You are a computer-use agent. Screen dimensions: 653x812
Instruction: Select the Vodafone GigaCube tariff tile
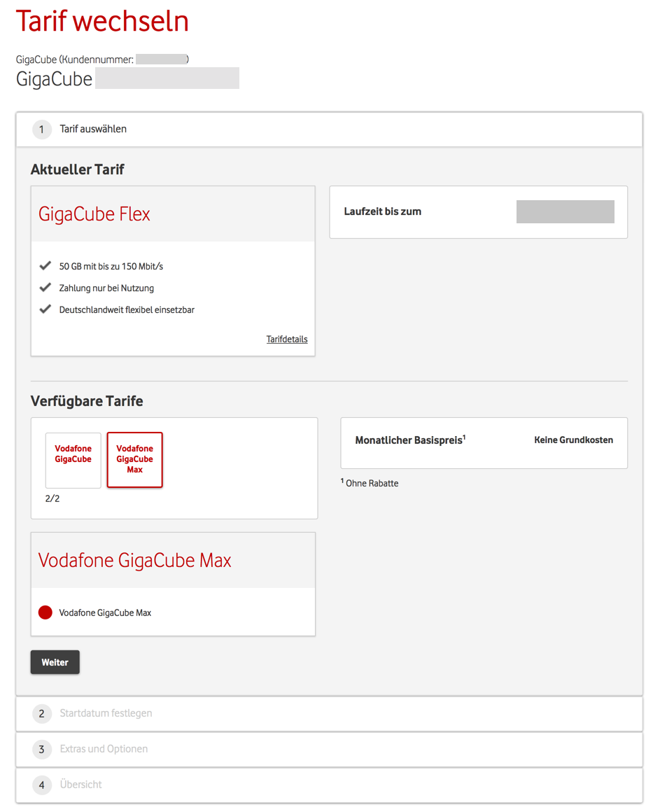[73, 460]
